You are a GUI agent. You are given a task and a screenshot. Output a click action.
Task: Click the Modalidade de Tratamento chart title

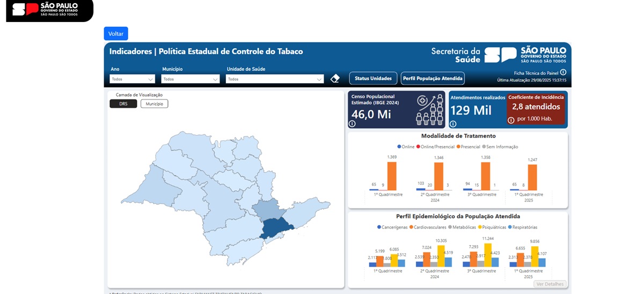coord(458,136)
